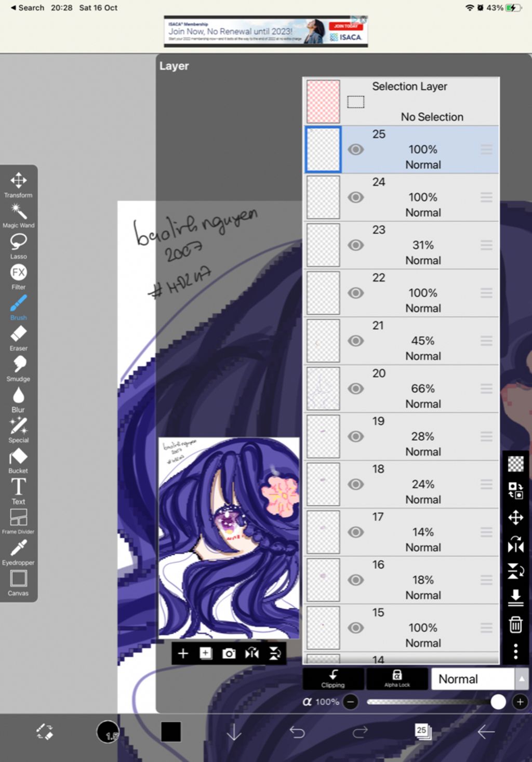Merge layer down with the download-arrow icon
532x762 pixels.
(x=515, y=598)
